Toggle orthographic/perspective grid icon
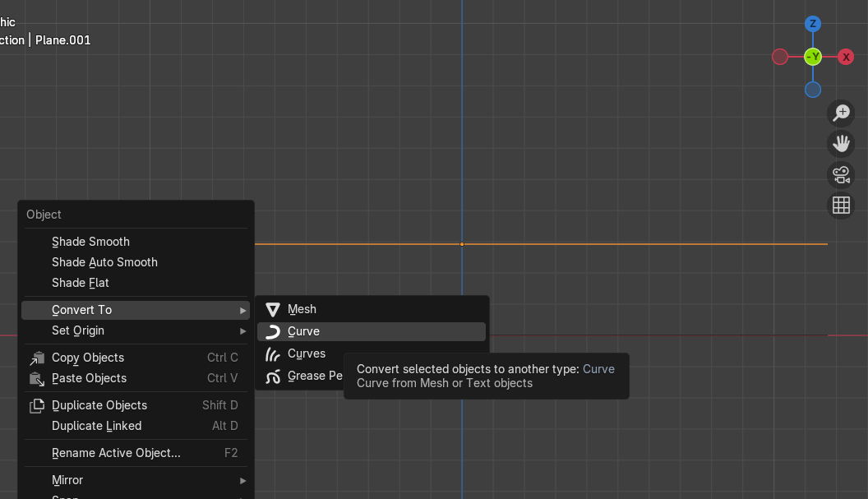The height and width of the screenshot is (499, 868). pos(841,206)
